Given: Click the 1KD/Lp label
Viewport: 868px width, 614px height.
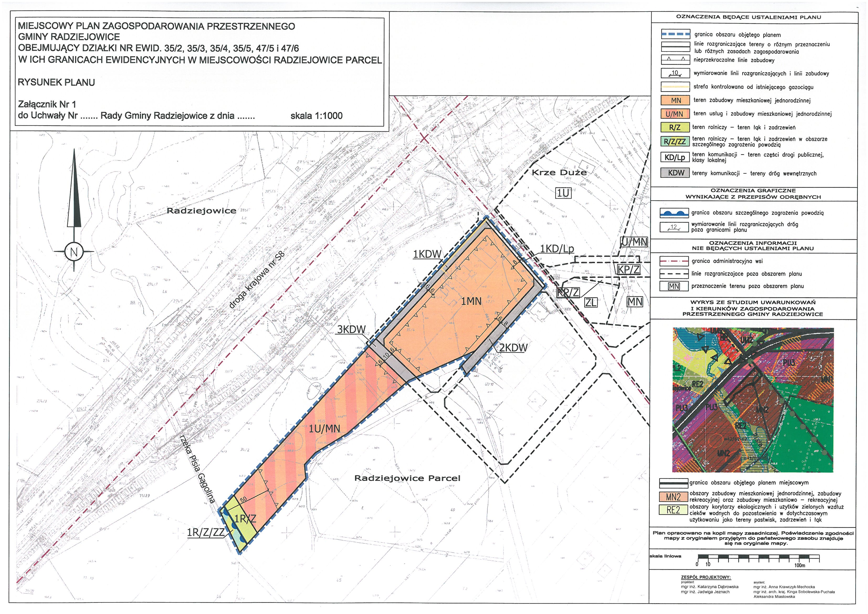Looking at the screenshot, I should pyautogui.click(x=557, y=248).
